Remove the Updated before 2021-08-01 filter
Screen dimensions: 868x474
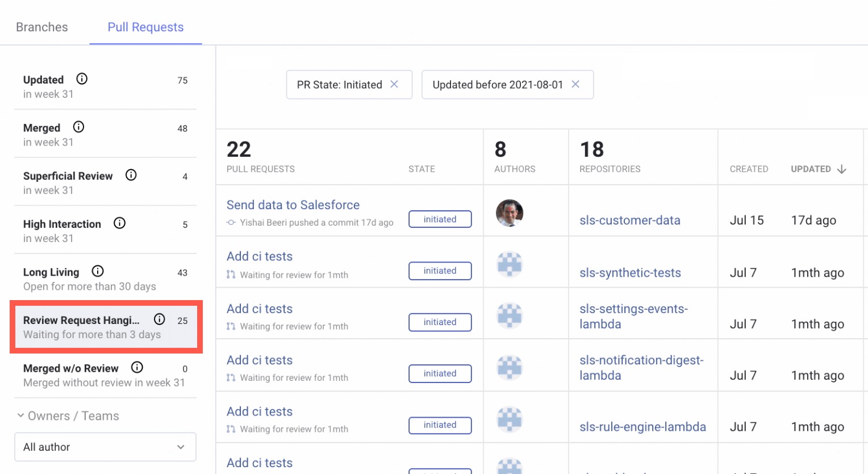575,84
